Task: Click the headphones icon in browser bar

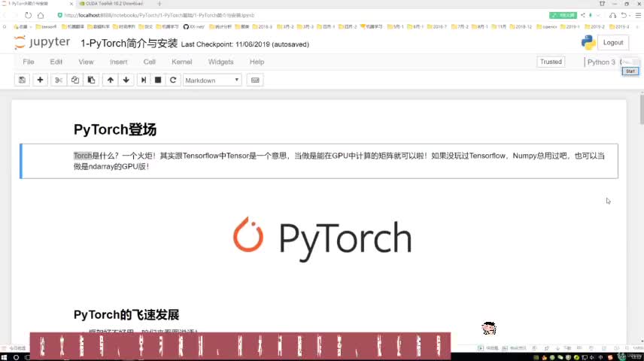Action: tap(612, 15)
